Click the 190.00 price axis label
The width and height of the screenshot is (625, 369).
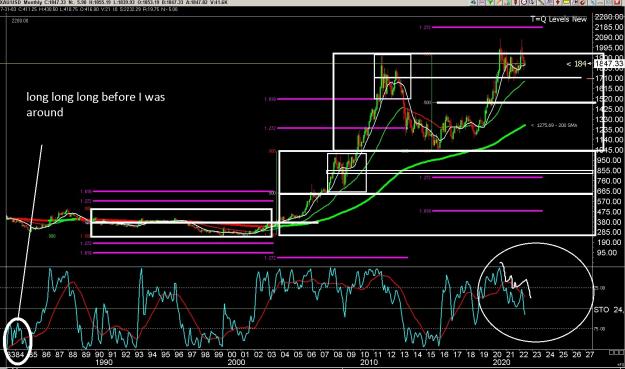coord(609,242)
